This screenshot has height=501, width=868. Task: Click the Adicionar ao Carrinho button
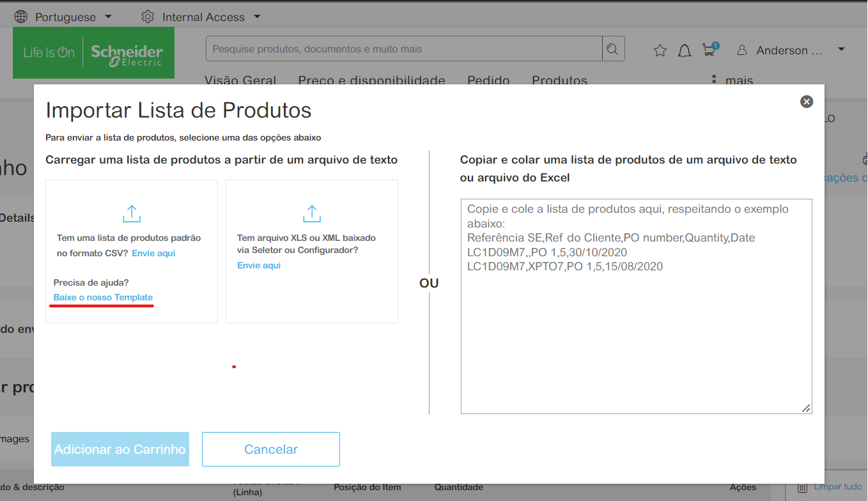(120, 449)
